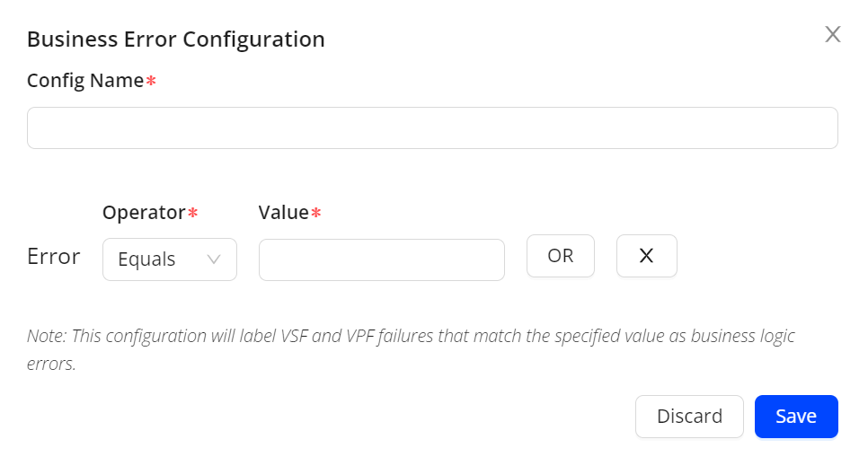
Task: Click the Error row label
Action: point(54,257)
